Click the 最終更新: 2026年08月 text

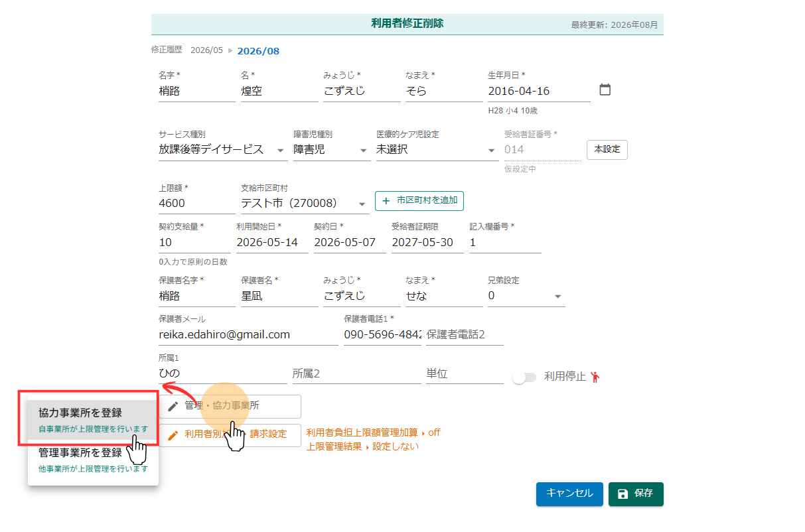point(615,25)
